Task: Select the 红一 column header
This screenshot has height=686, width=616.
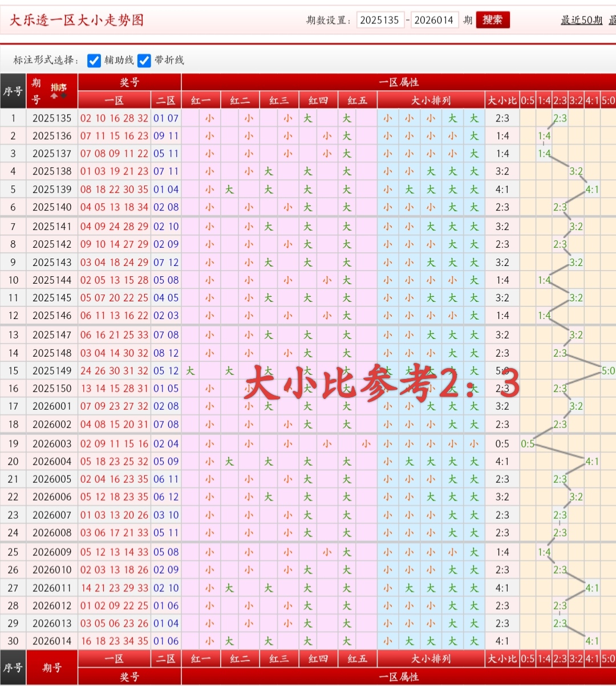Action: click(200, 99)
